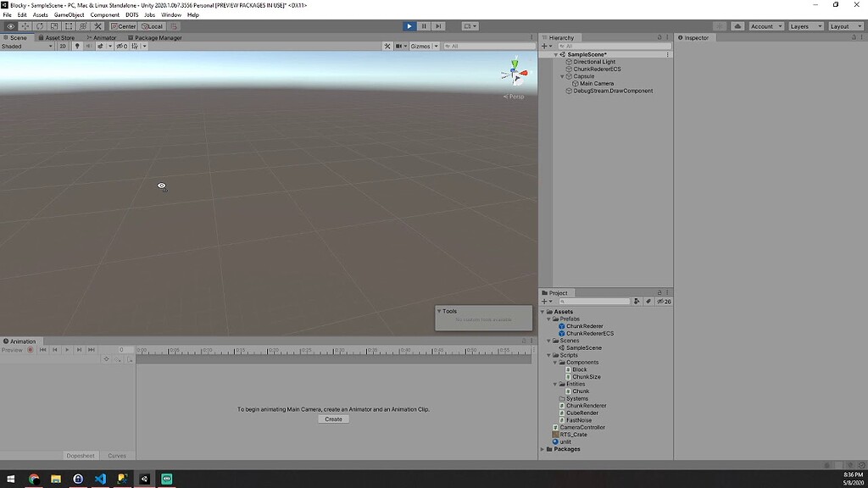
Task: Click Create to add an Animation Clip
Action: click(x=333, y=419)
